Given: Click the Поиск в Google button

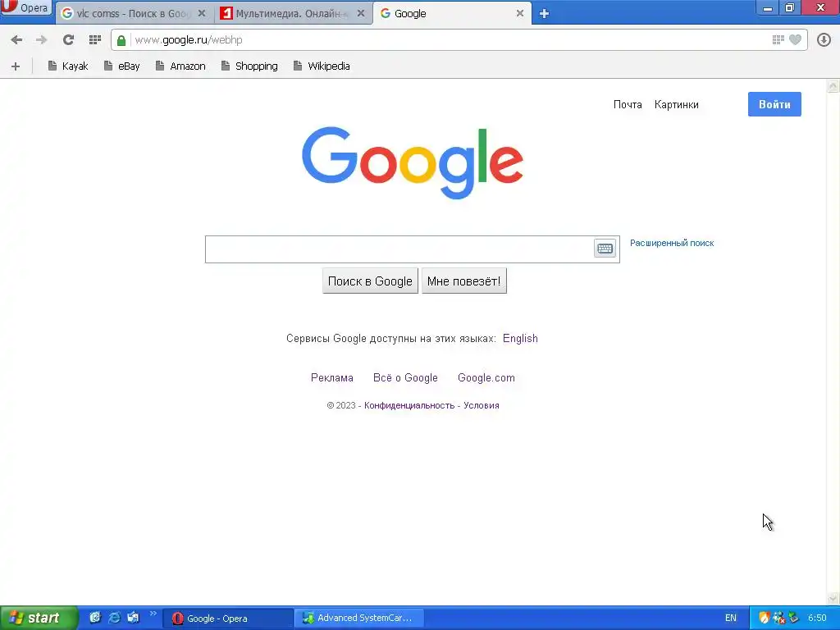Looking at the screenshot, I should click(370, 281).
